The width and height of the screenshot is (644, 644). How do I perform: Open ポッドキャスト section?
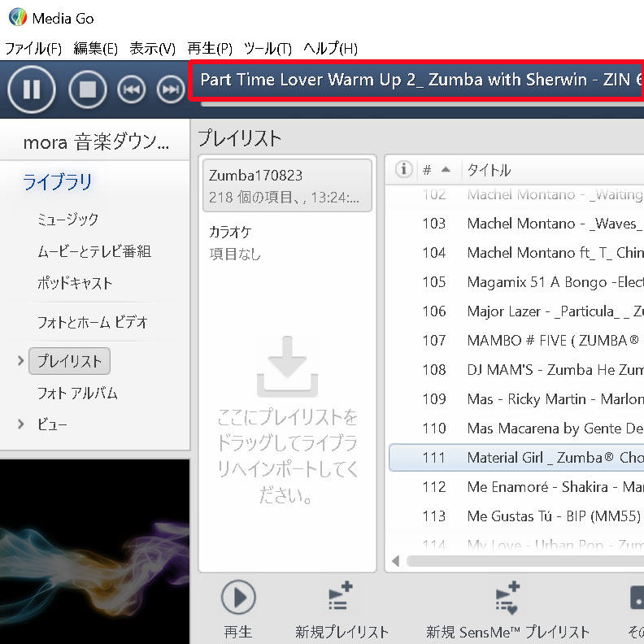click(x=75, y=283)
